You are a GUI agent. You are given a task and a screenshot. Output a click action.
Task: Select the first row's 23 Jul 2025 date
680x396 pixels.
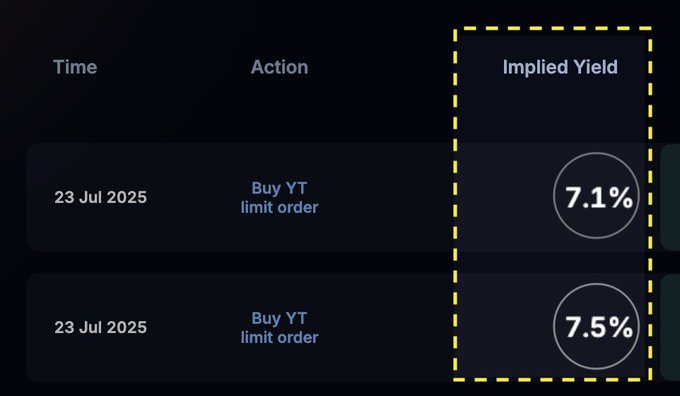click(x=101, y=197)
